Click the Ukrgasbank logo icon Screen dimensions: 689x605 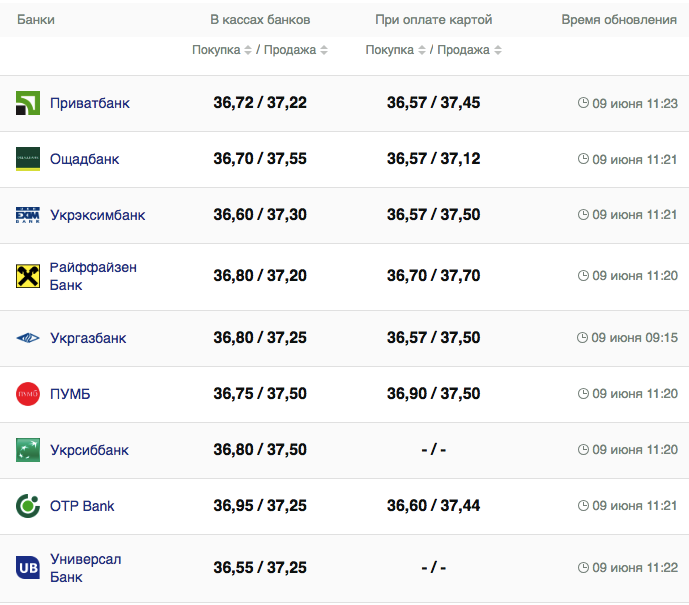click(28, 338)
